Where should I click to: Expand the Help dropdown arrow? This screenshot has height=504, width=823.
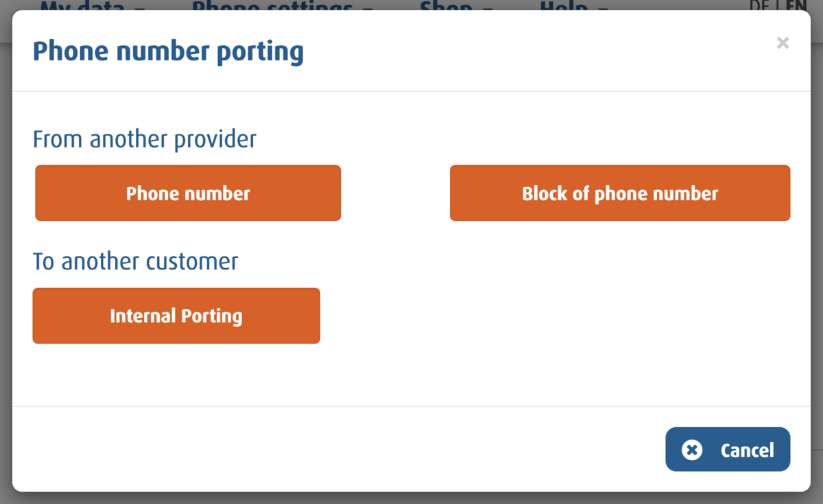click(603, 8)
